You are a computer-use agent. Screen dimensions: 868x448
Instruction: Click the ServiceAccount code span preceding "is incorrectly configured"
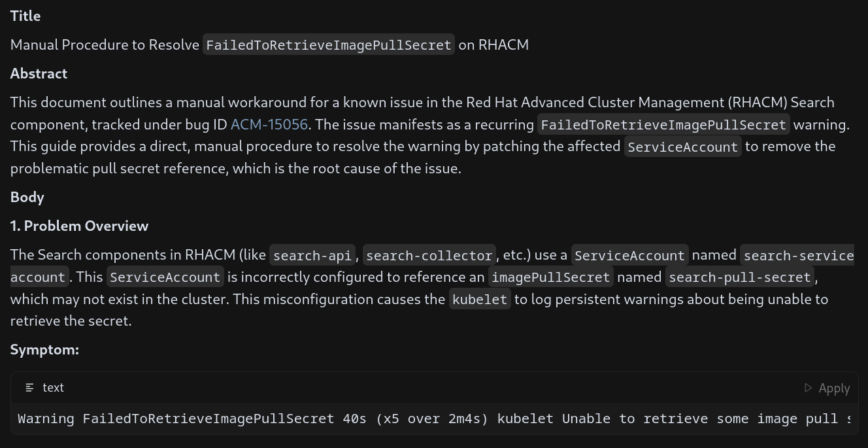click(165, 277)
